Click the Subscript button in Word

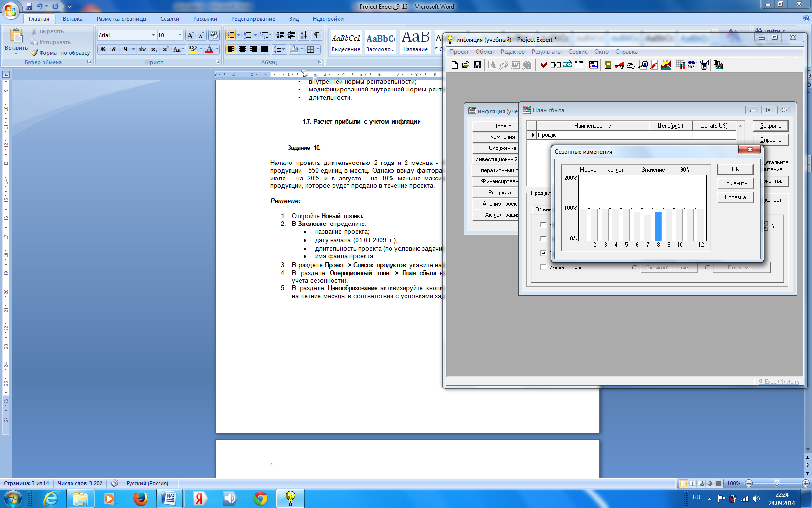154,49
